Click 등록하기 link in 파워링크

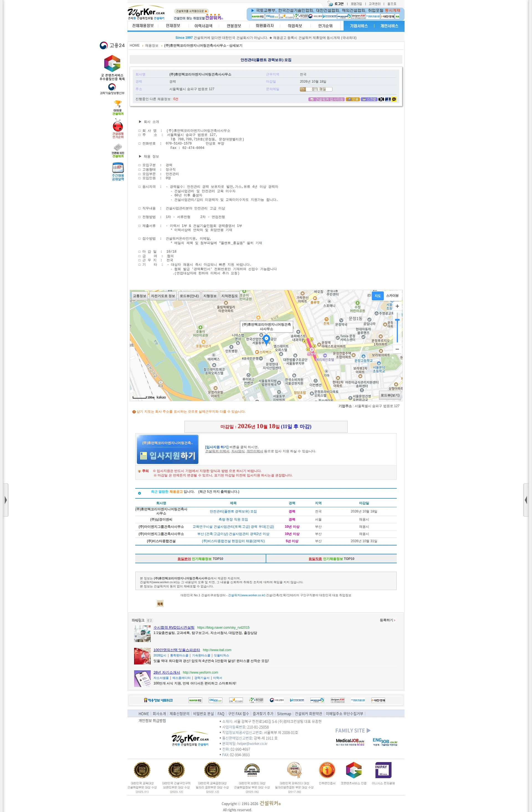(x=387, y=620)
